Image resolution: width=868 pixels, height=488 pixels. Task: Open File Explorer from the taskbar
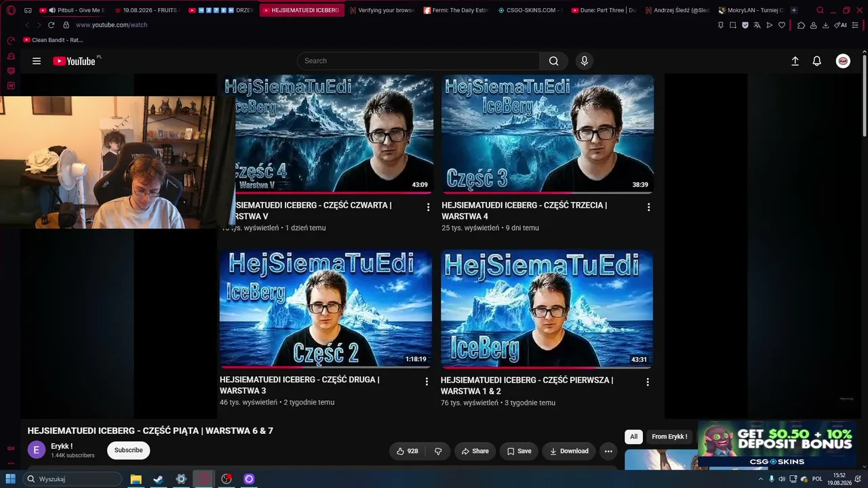click(x=136, y=479)
